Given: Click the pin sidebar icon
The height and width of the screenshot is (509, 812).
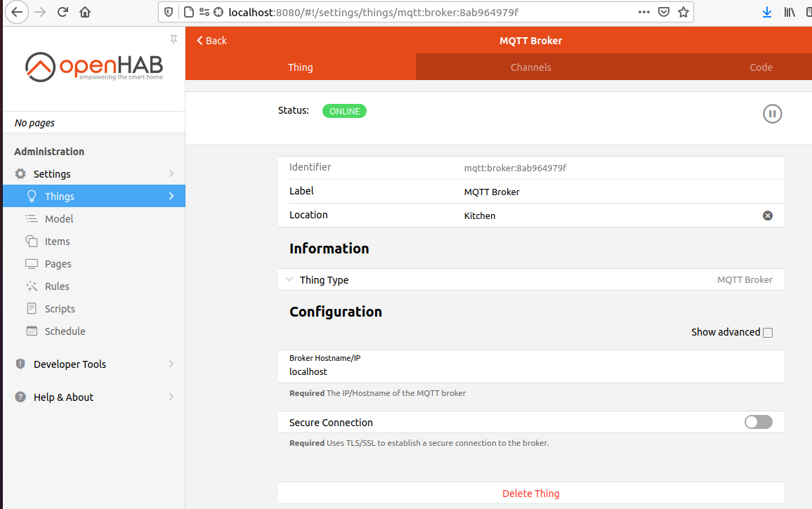Looking at the screenshot, I should point(173,39).
